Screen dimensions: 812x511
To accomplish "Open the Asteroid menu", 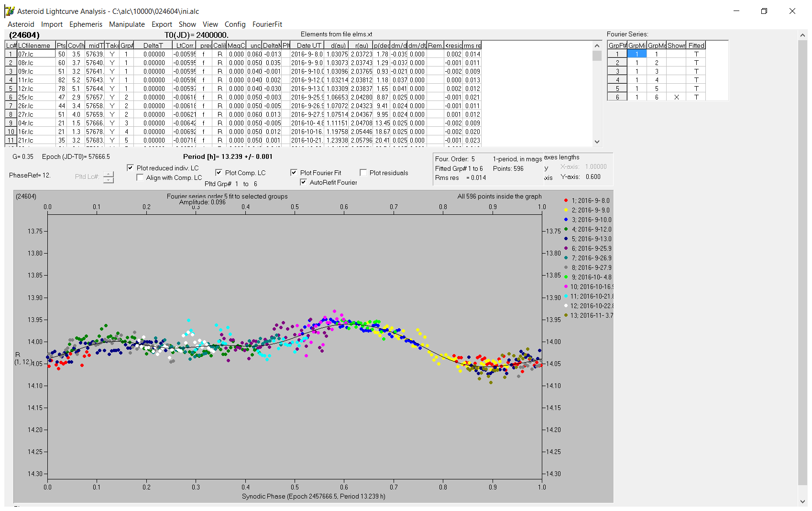I will pos(21,24).
